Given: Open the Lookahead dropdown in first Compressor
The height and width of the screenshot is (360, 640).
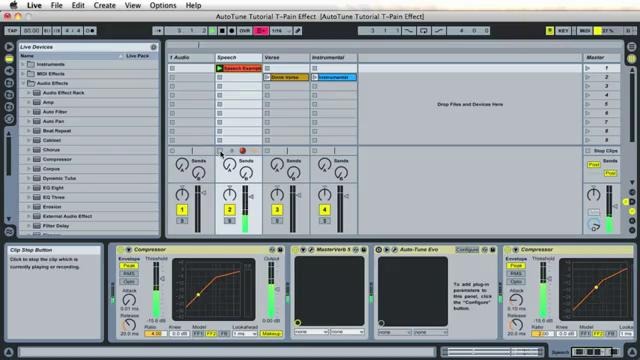Looking at the screenshot, I should coord(245,333).
